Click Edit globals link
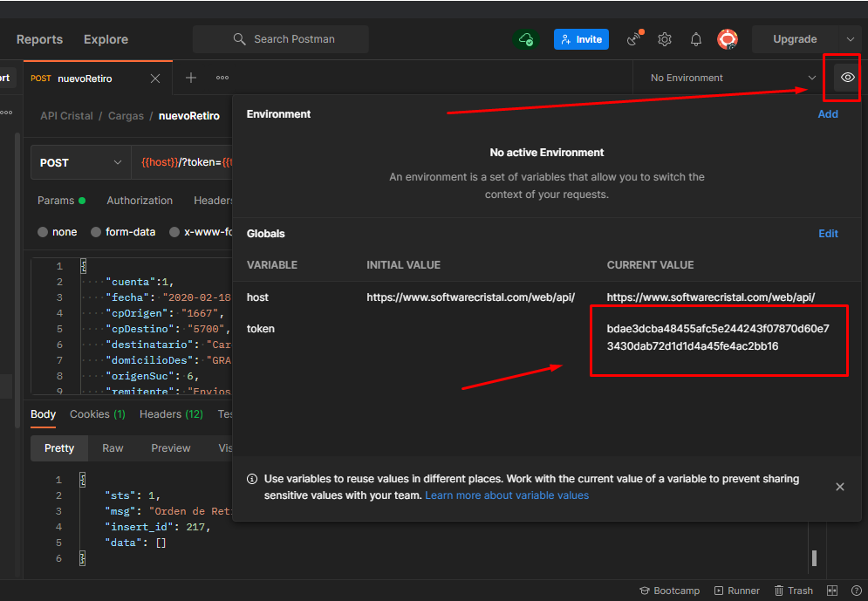 coord(828,234)
